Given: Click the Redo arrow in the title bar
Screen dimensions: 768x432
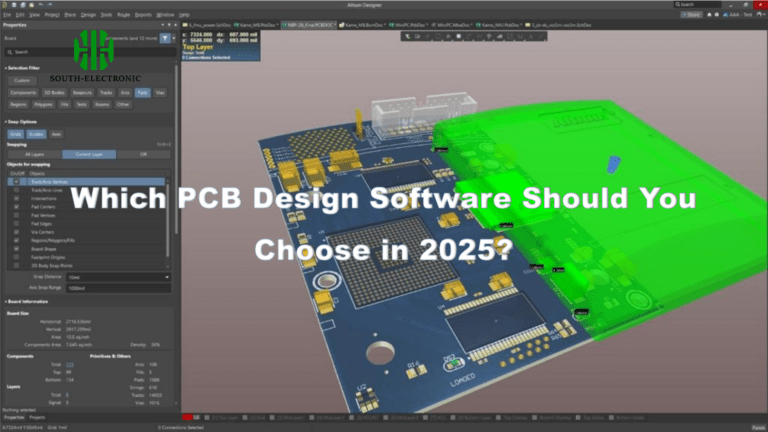Looking at the screenshot, I should pos(49,5).
